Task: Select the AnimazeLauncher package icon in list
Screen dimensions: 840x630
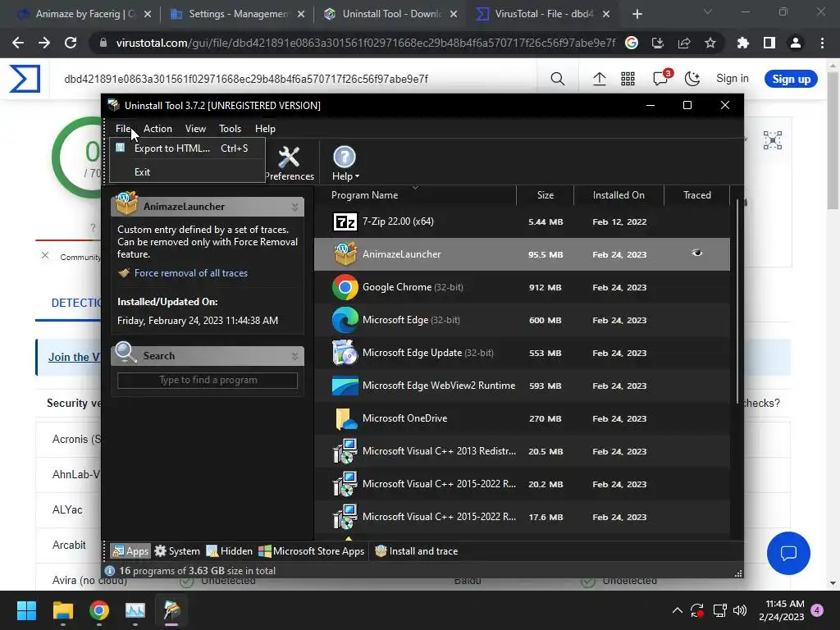Action: click(x=345, y=254)
